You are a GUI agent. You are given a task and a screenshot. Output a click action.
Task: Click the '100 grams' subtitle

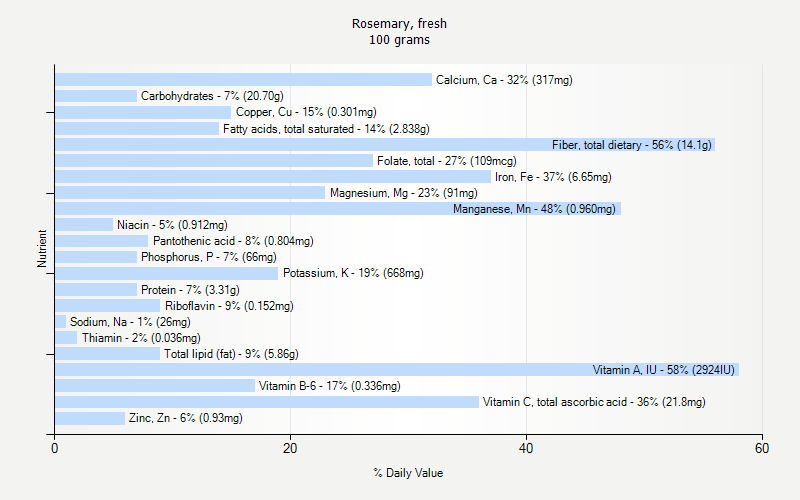click(x=399, y=40)
